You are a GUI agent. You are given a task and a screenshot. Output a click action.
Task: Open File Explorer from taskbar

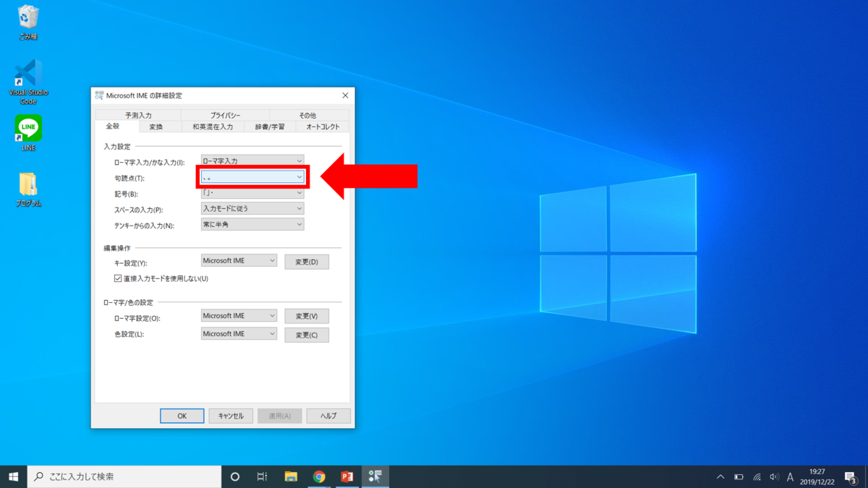[291, 476]
